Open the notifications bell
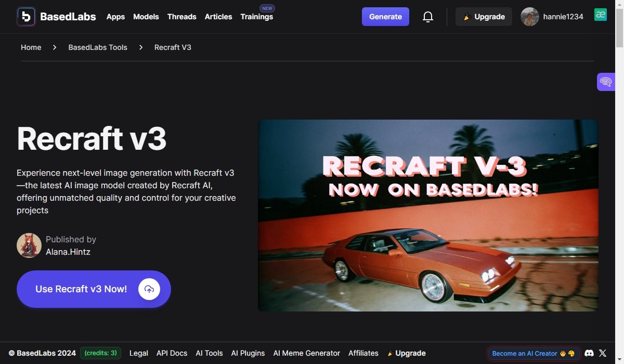 pyautogui.click(x=428, y=17)
